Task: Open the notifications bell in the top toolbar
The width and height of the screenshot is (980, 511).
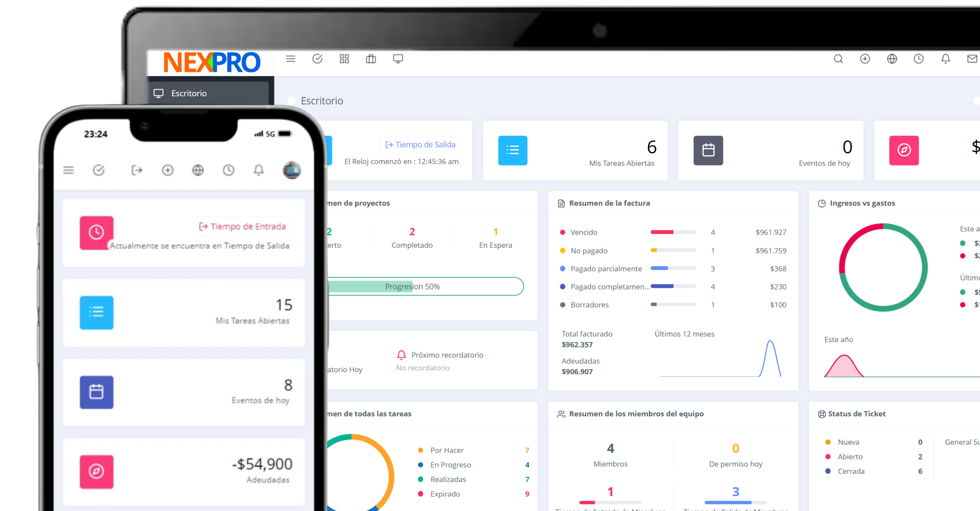Action: 945,59
